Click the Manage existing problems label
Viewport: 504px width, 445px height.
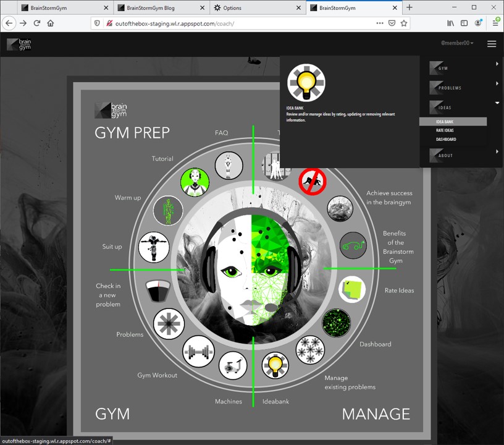point(350,383)
